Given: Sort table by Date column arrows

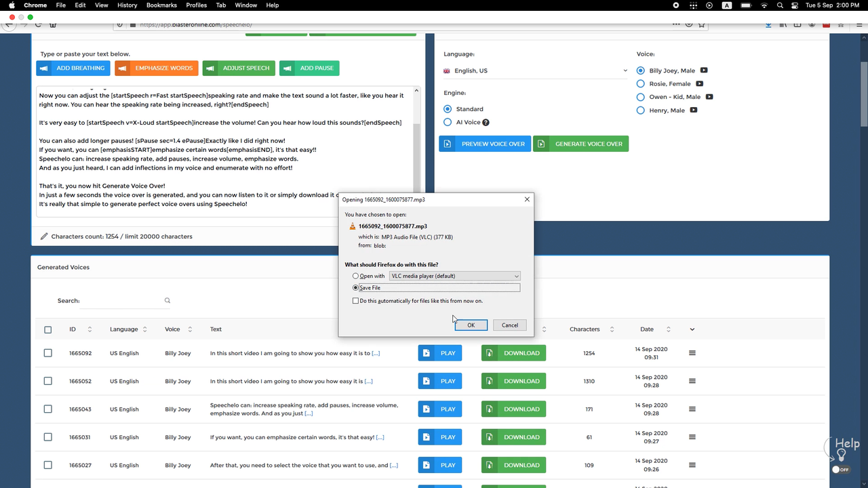Looking at the screenshot, I should [668, 329].
